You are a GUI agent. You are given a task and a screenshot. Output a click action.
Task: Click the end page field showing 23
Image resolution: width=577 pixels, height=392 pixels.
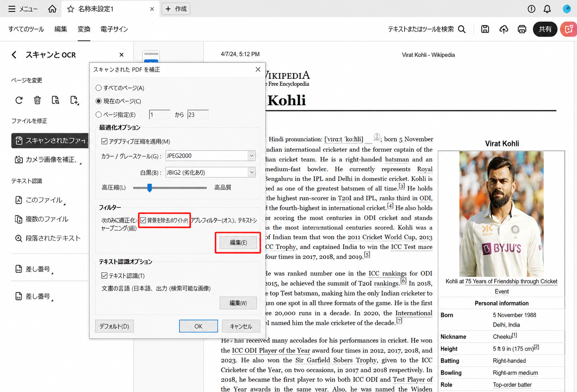tap(198, 114)
